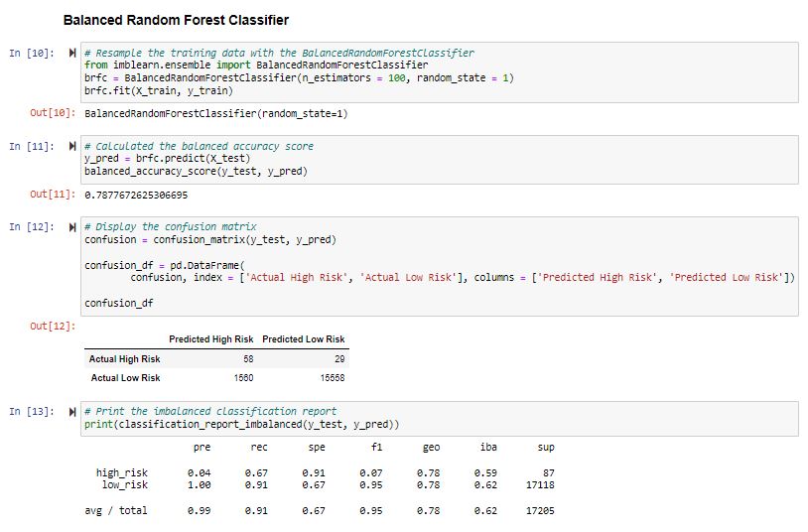Click the high_risk support value 87

click(549, 472)
